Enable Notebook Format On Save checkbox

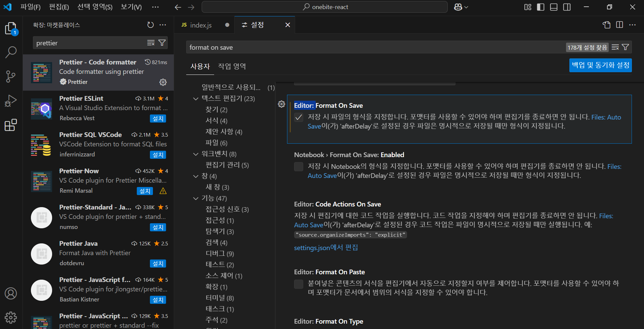point(298,167)
